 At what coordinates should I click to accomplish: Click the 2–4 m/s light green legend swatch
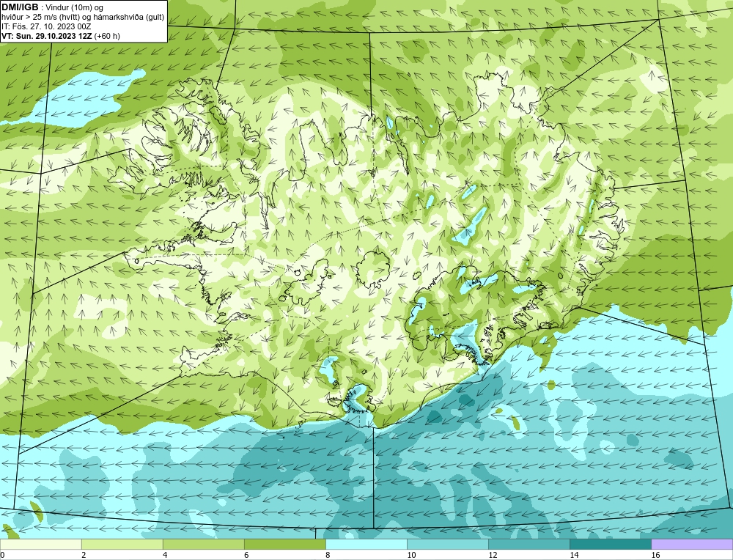122,544
